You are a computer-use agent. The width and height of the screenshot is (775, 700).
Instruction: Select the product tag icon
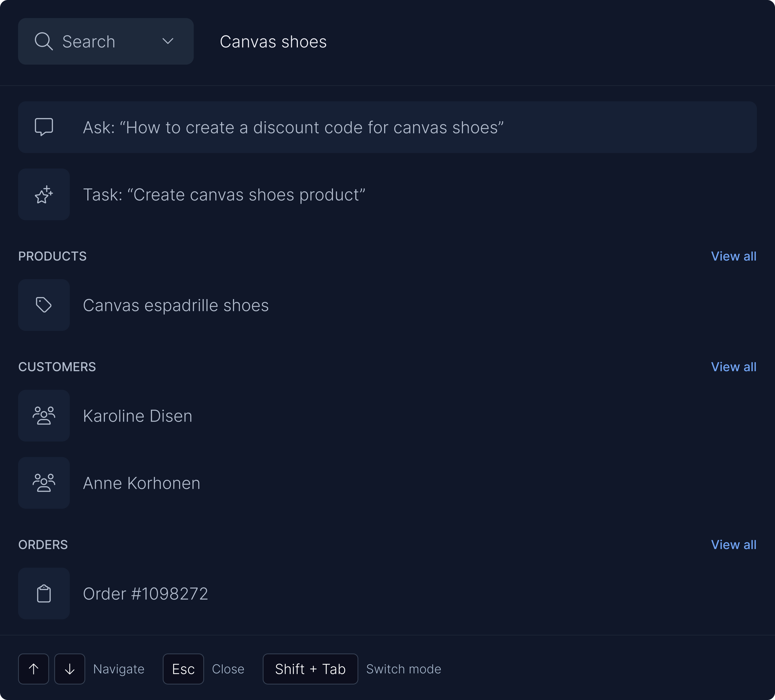43,305
